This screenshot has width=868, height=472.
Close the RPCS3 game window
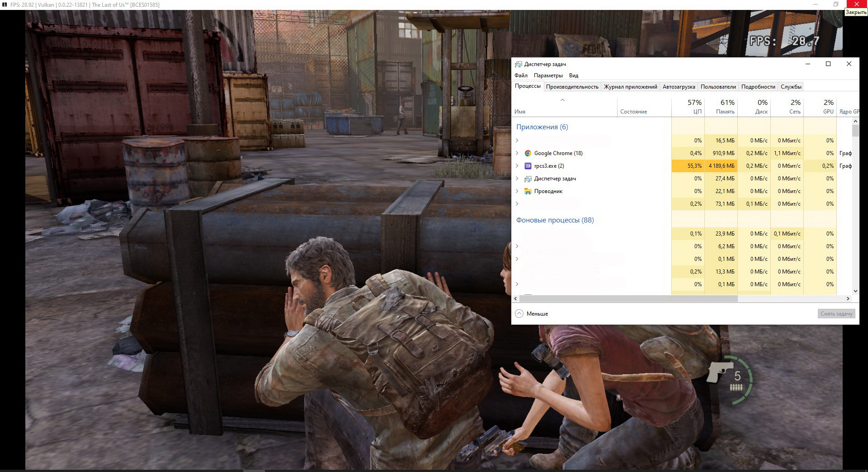(856, 4)
